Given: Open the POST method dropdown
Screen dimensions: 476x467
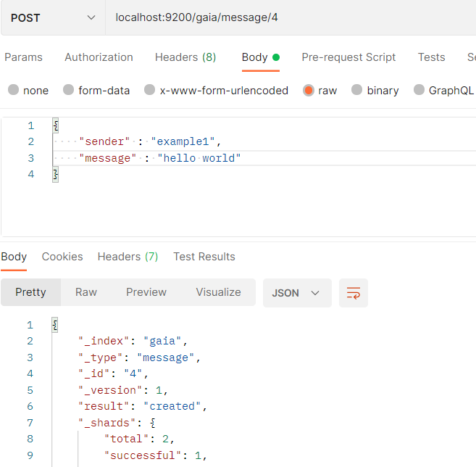Looking at the screenshot, I should [53, 17].
